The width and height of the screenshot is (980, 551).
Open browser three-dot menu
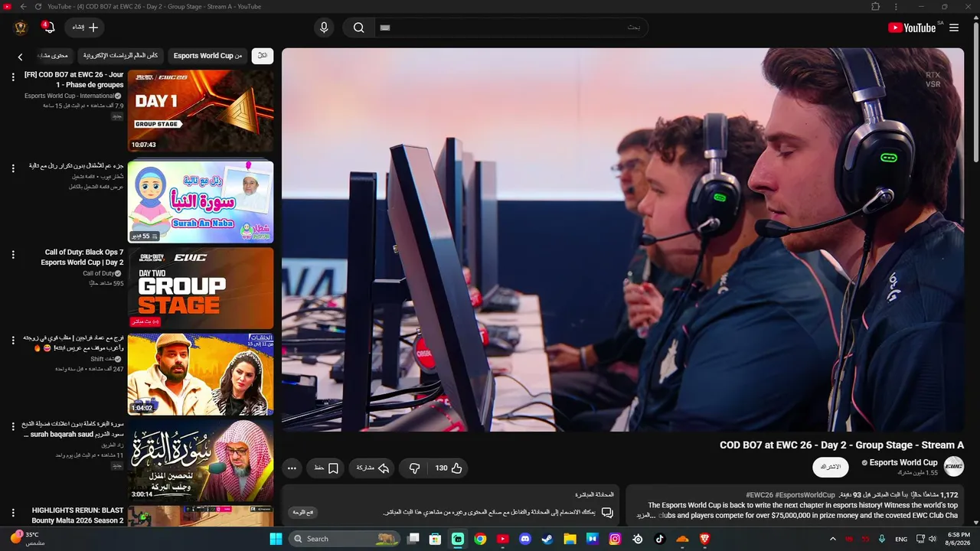coord(897,7)
